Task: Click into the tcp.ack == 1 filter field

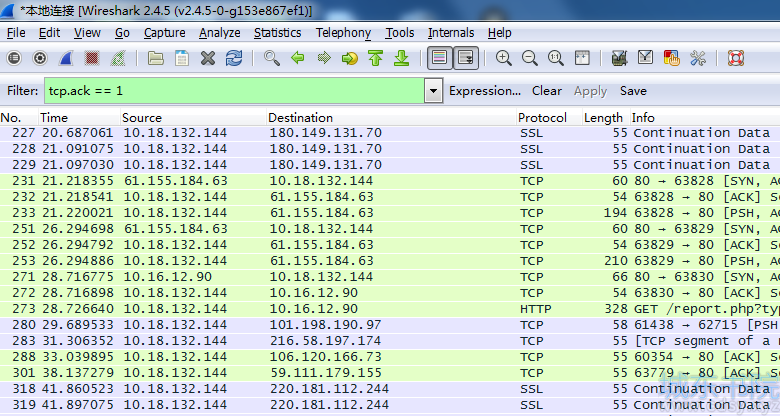Action: click(x=234, y=91)
